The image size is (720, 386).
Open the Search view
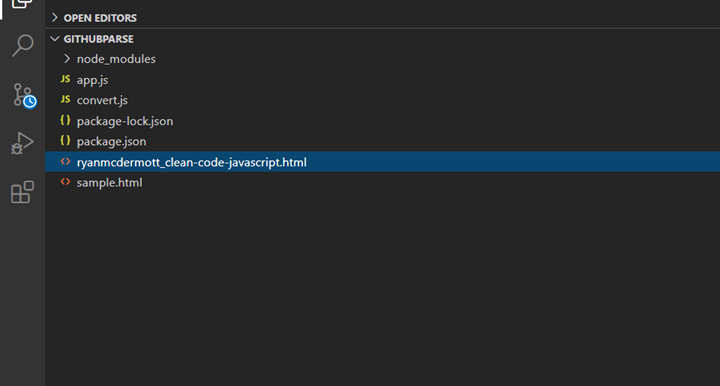coord(22,45)
